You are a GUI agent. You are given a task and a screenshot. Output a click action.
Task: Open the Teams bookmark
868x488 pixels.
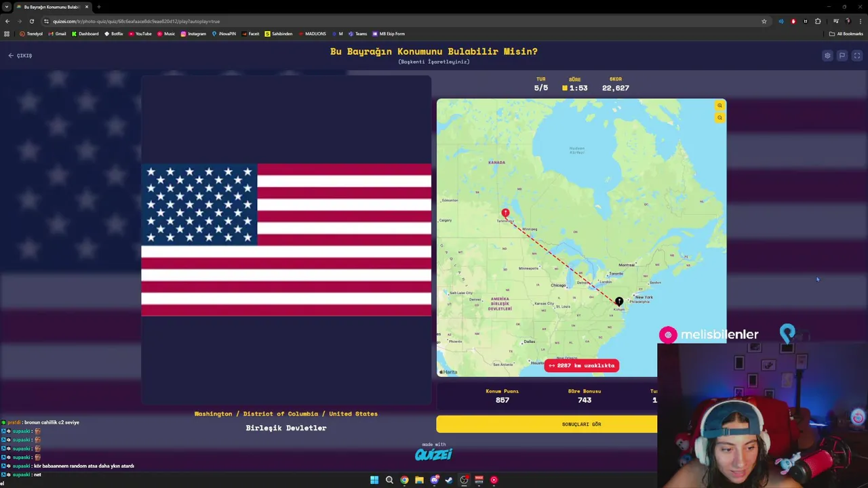(357, 34)
